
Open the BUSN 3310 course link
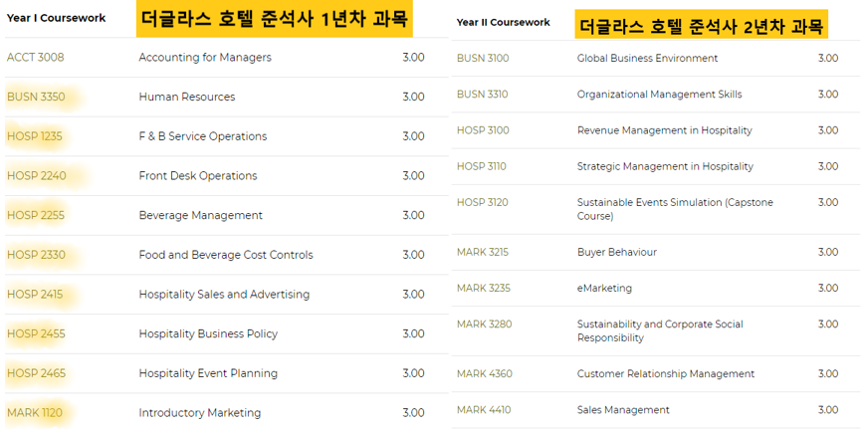(x=482, y=94)
